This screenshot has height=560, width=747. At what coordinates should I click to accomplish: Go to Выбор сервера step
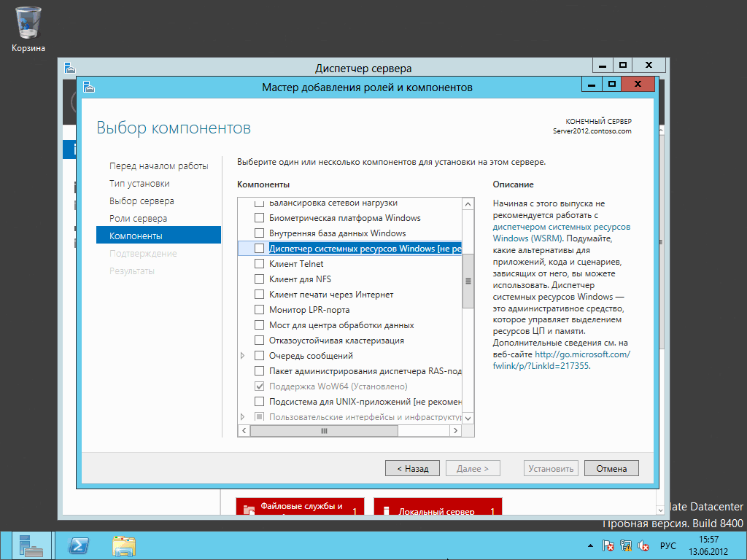click(142, 201)
